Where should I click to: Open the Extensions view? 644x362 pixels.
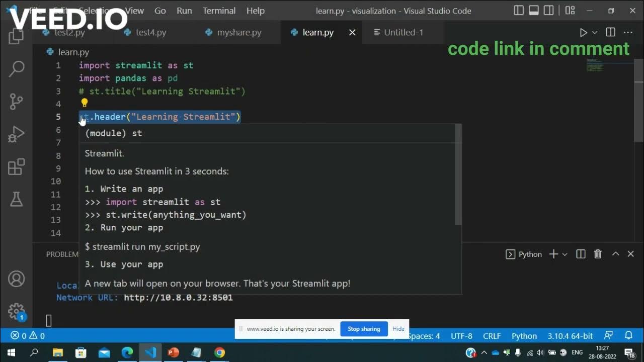(17, 167)
